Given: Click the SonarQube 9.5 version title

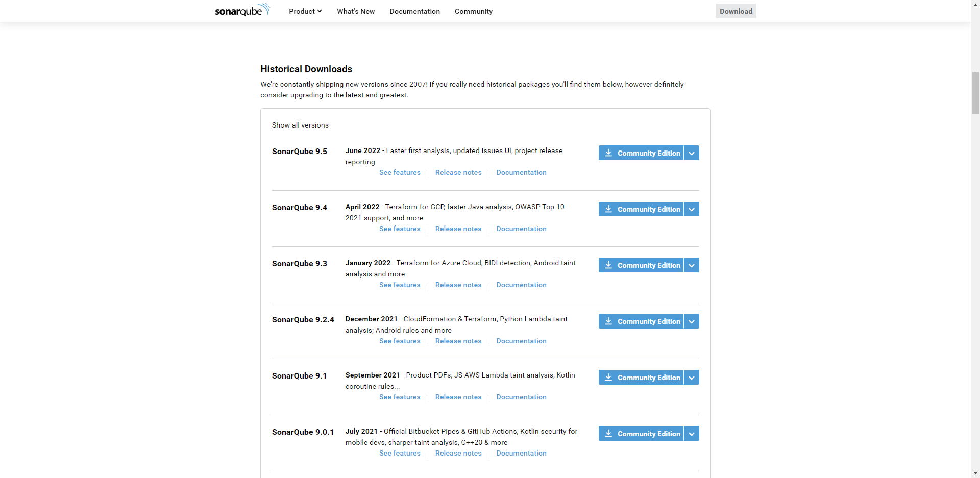Looking at the screenshot, I should (300, 152).
